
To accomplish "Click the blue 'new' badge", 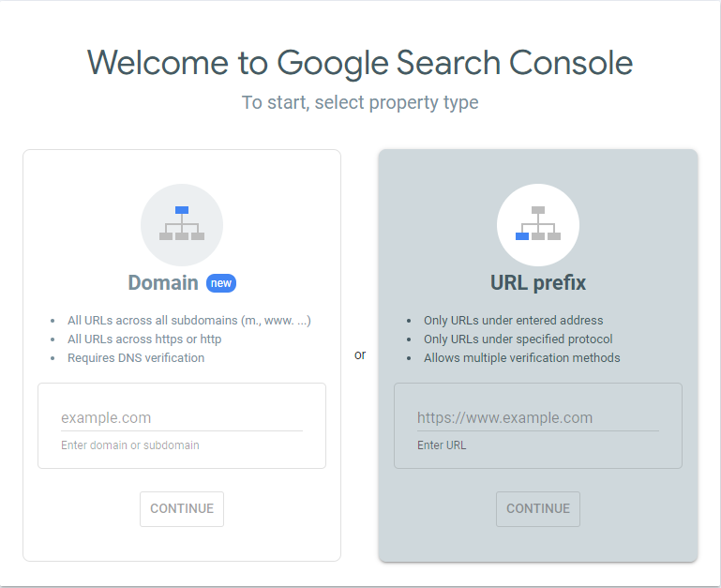I will pyautogui.click(x=221, y=283).
